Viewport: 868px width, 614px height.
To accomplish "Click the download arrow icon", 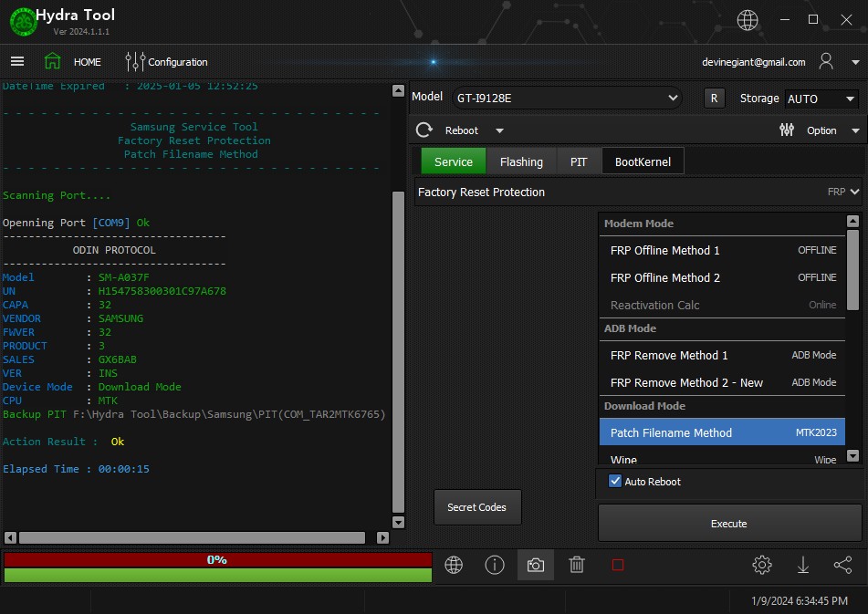I will pos(802,565).
